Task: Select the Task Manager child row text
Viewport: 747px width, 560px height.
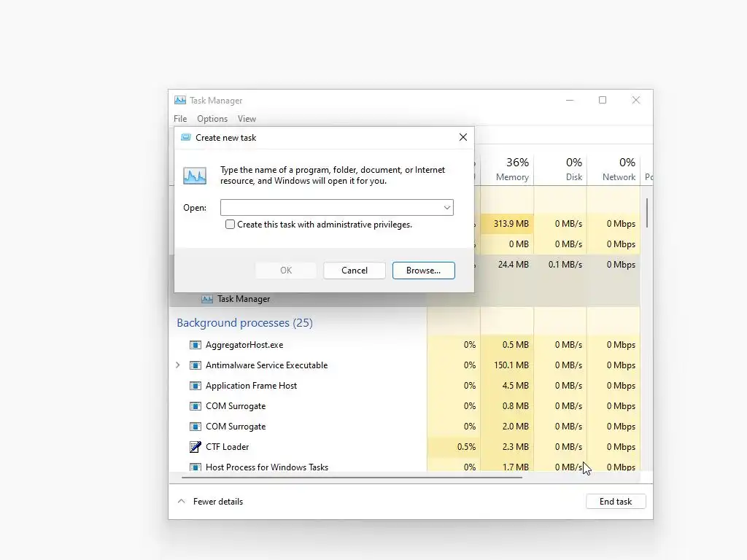Action: tap(244, 299)
